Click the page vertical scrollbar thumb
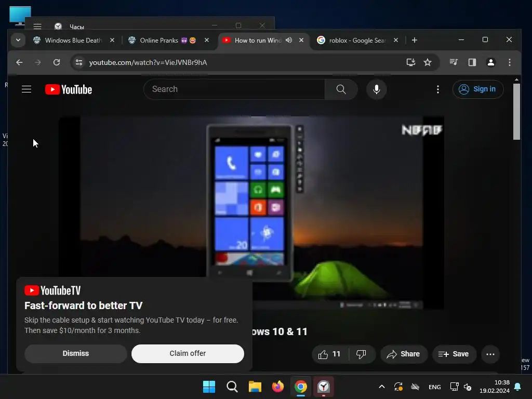Image resolution: width=532 pixels, height=399 pixels. pos(516,111)
